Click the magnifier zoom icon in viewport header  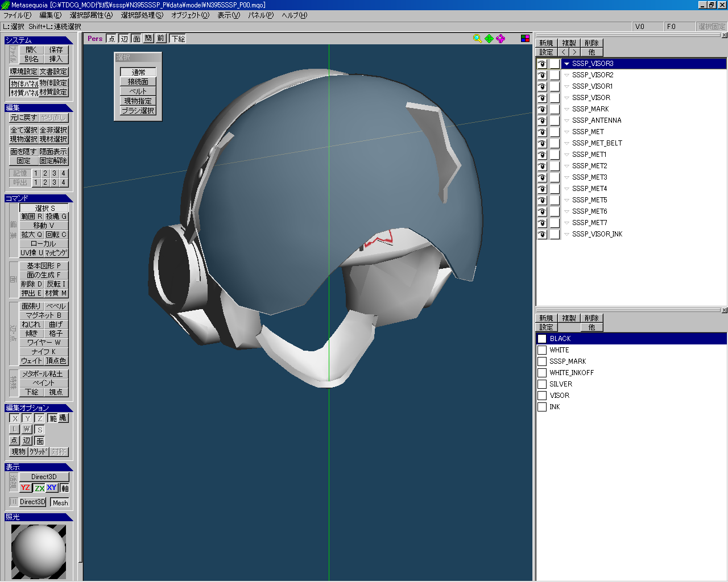pyautogui.click(x=477, y=39)
